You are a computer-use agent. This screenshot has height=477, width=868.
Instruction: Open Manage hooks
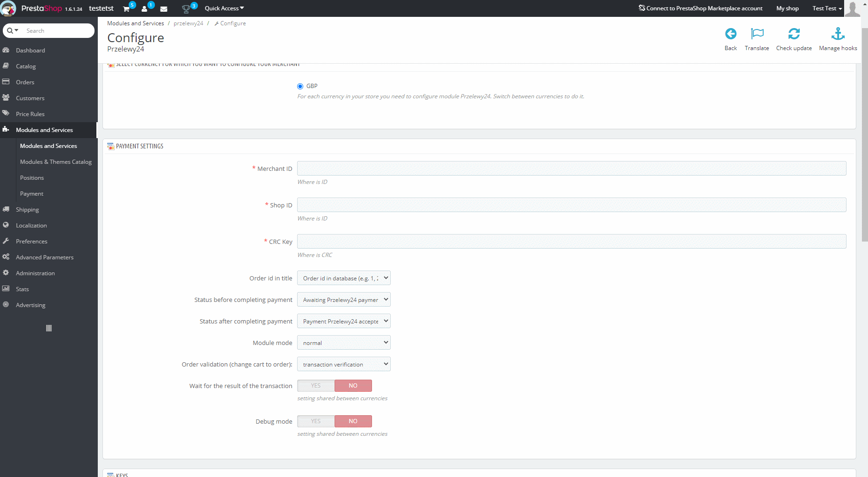[838, 34]
